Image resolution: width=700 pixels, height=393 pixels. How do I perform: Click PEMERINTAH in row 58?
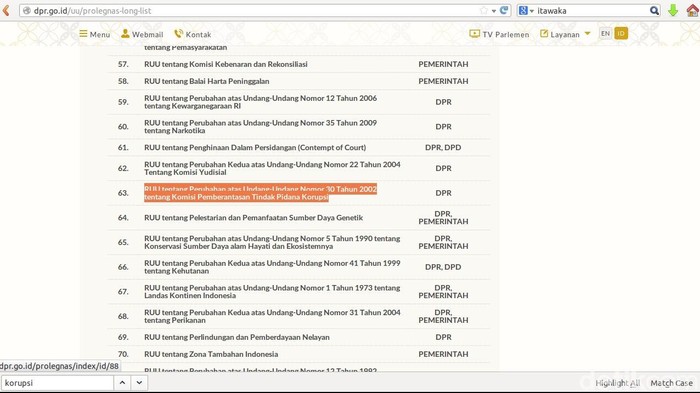click(x=443, y=81)
